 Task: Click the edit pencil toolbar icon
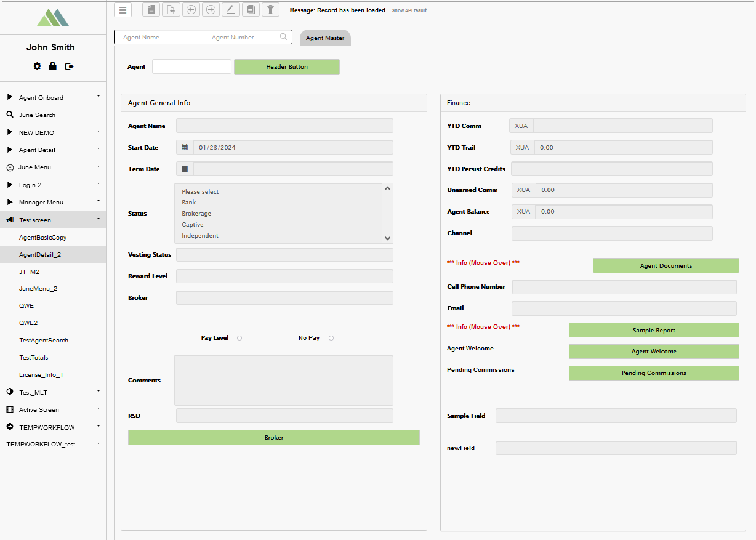coord(230,10)
